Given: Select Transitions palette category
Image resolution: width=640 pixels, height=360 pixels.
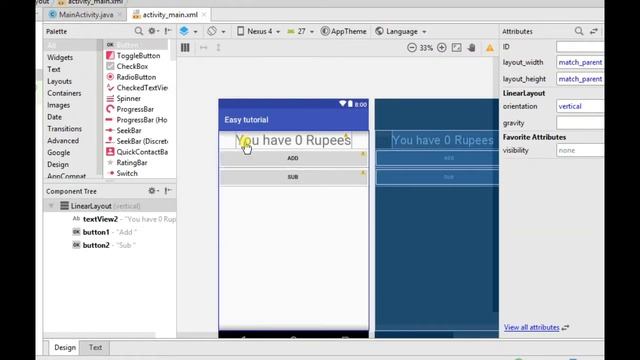Looking at the screenshot, I should [64, 129].
